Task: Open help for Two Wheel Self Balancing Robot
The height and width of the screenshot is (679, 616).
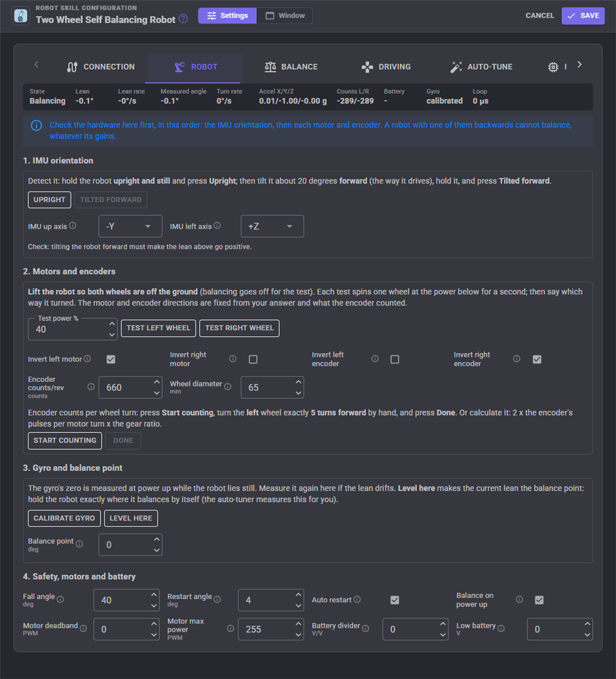Action: coord(183,19)
